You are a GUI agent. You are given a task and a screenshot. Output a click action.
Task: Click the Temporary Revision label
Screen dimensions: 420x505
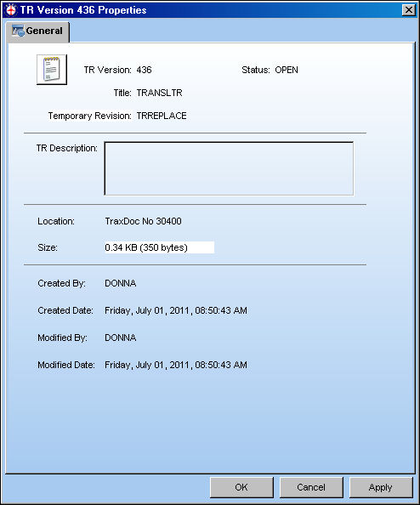coord(89,116)
